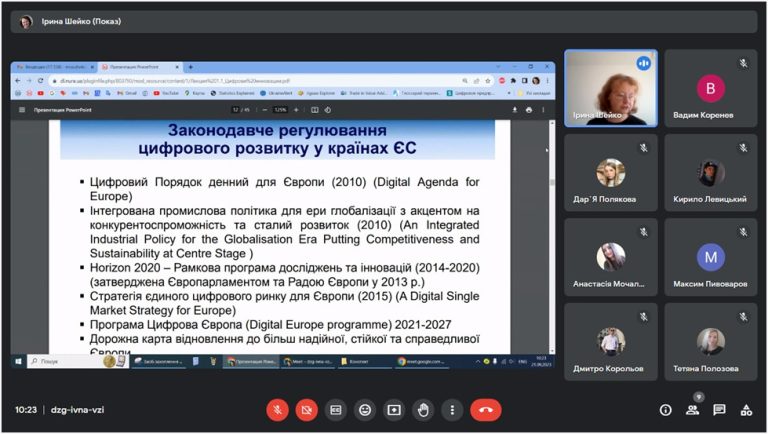Click the fit-to-page PDF button
The image size is (768, 434).
(314, 110)
